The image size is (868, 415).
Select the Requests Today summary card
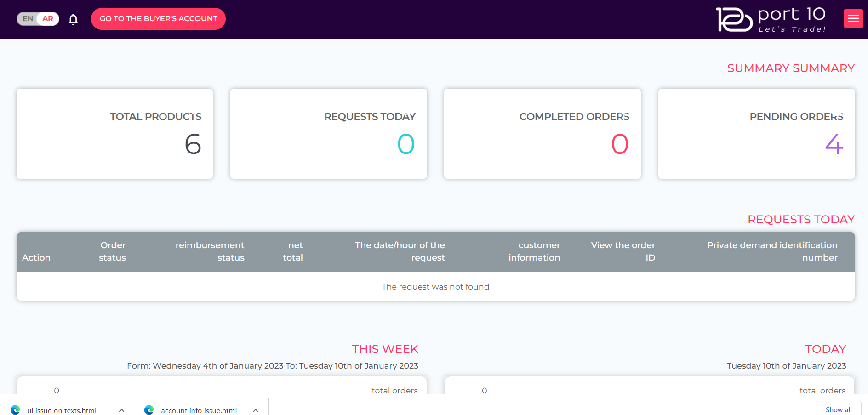[329, 134]
